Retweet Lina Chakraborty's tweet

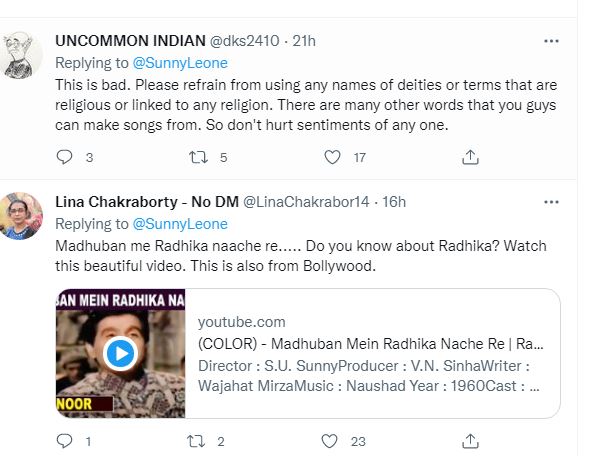pyautogui.click(x=196, y=441)
